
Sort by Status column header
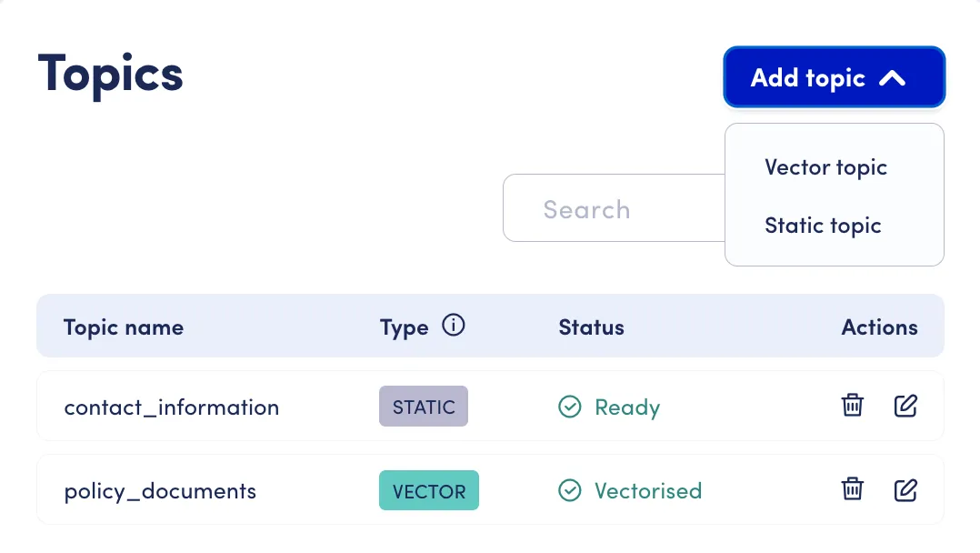591,327
